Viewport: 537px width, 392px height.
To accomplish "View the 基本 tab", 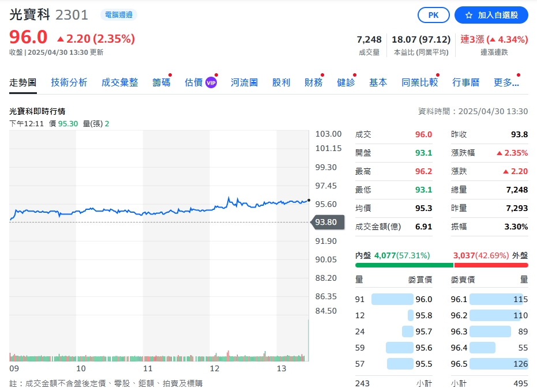I will [x=378, y=82].
